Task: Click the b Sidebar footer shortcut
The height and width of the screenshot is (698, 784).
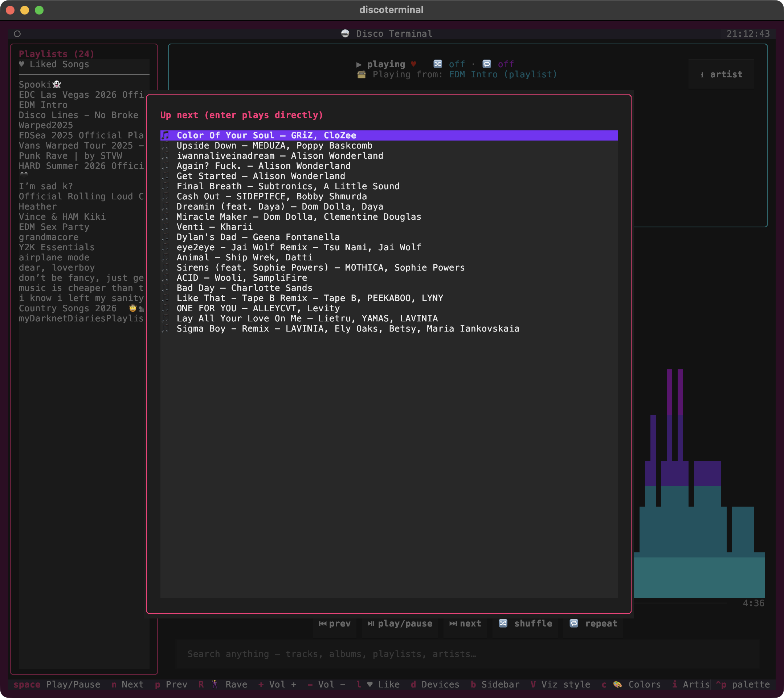Action: (x=495, y=684)
